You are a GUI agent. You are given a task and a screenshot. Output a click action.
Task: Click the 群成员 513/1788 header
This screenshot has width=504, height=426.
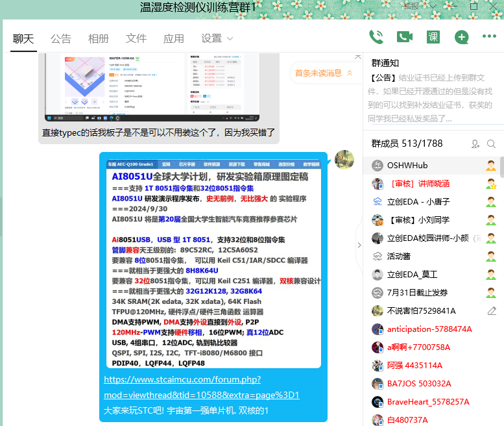407,144
